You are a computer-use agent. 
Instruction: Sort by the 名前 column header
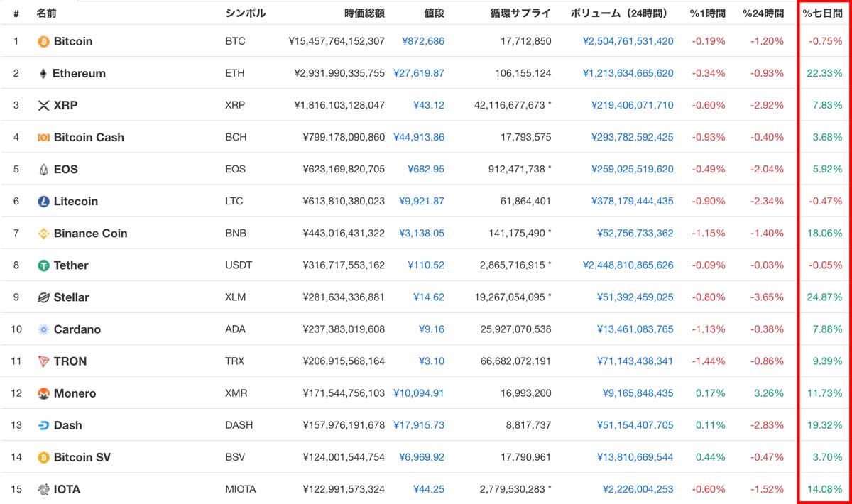[47, 13]
